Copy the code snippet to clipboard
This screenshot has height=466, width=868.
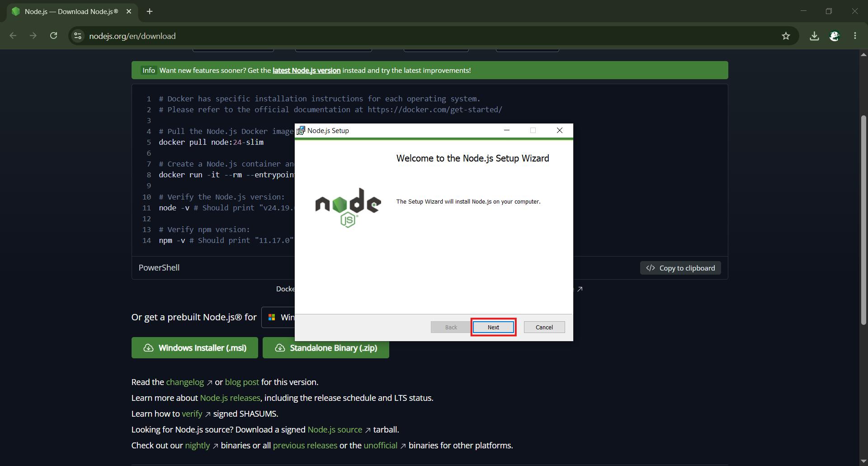coord(680,268)
